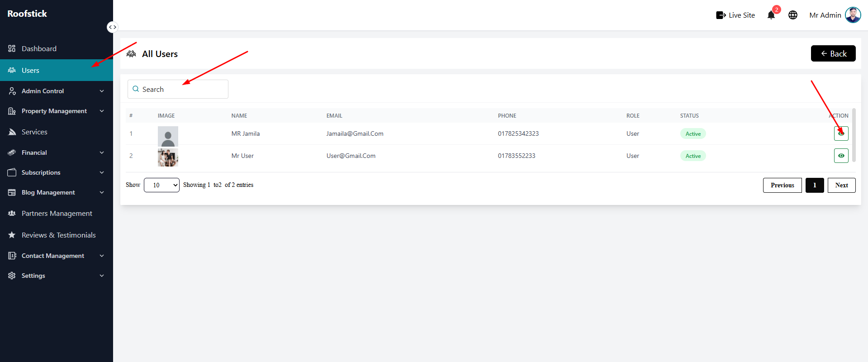
Task: Open Partners Management menu item
Action: click(x=57, y=213)
